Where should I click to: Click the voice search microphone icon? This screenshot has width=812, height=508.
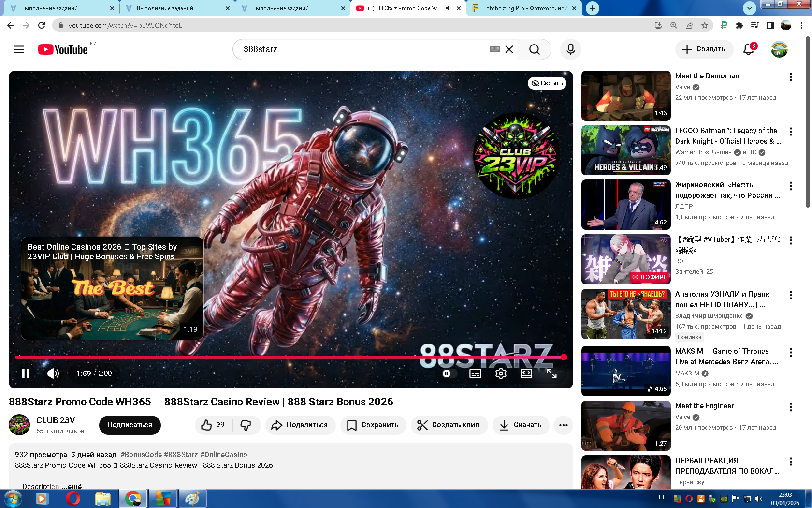pyautogui.click(x=570, y=49)
